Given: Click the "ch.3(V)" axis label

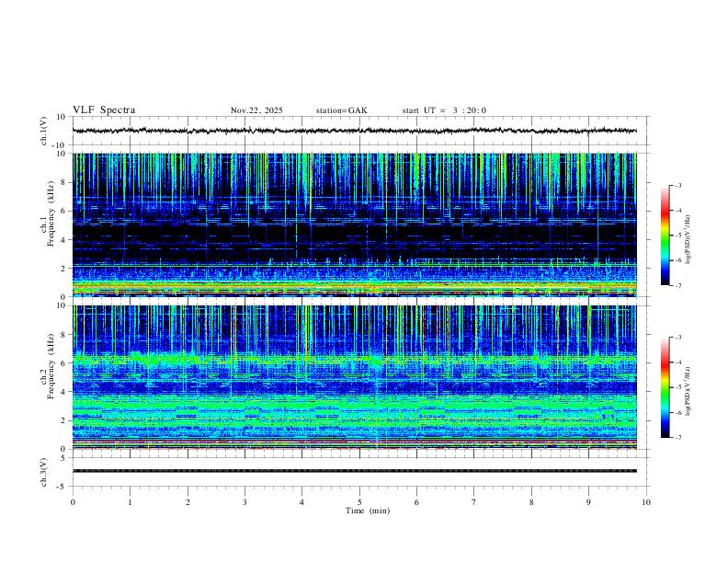Looking at the screenshot, I should (44, 473).
